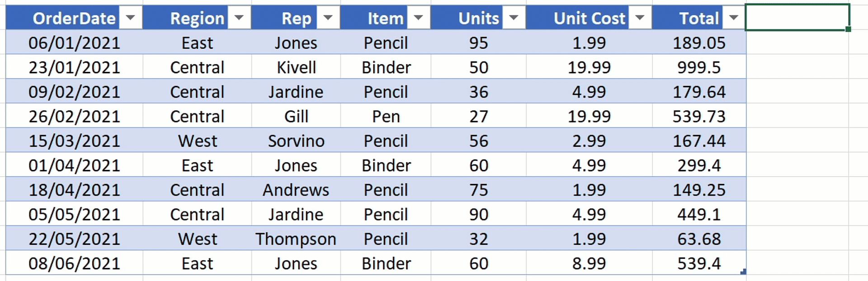The image size is (868, 281).
Task: Open the Units filter dropdown button
Action: click(x=514, y=18)
